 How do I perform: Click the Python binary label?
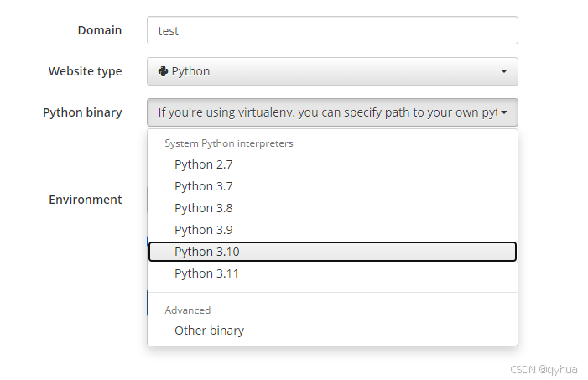click(82, 112)
